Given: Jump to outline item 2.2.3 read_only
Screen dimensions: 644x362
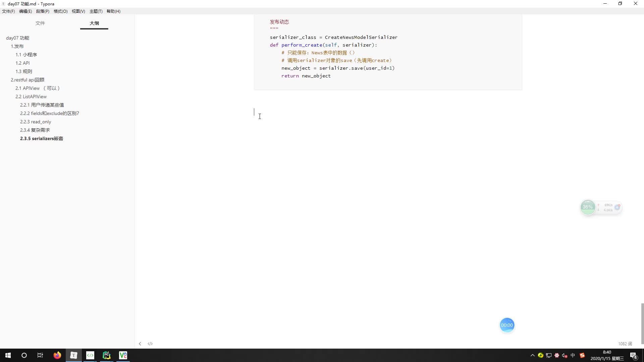Looking at the screenshot, I should click(36, 122).
